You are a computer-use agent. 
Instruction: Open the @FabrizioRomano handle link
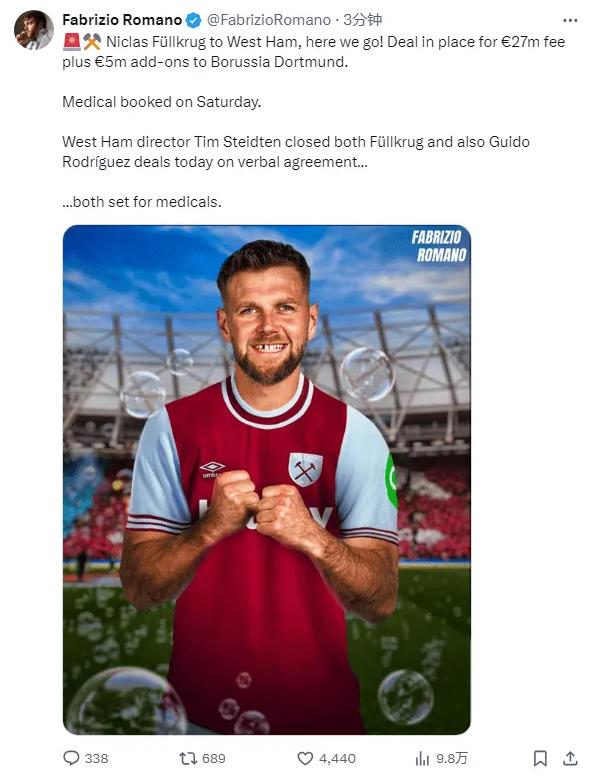[268, 20]
